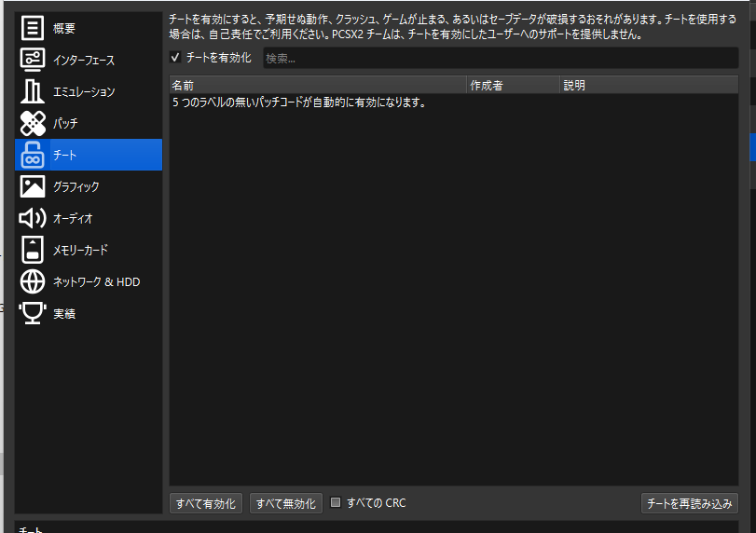Click the チート padlock icon
756x533 pixels.
coord(33,155)
